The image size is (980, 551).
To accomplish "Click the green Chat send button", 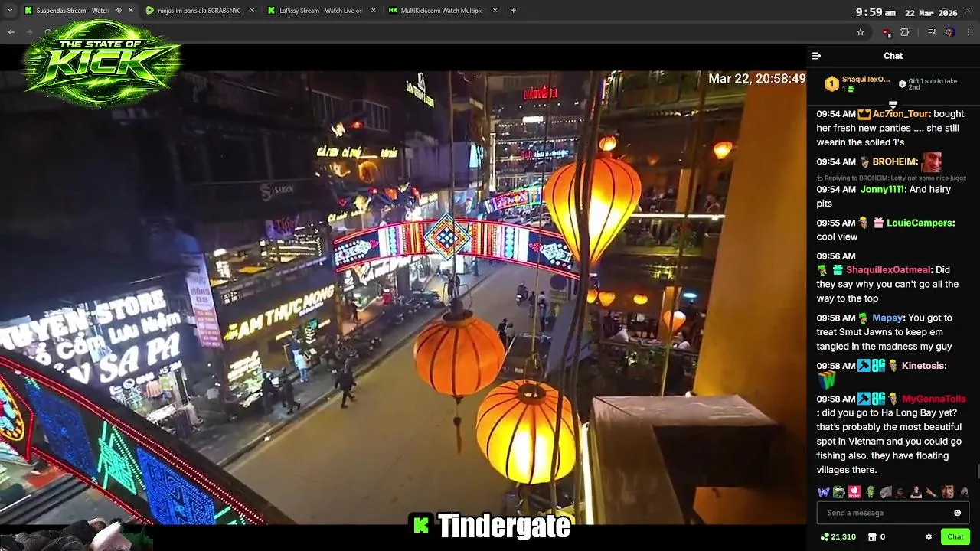I will pos(955,536).
